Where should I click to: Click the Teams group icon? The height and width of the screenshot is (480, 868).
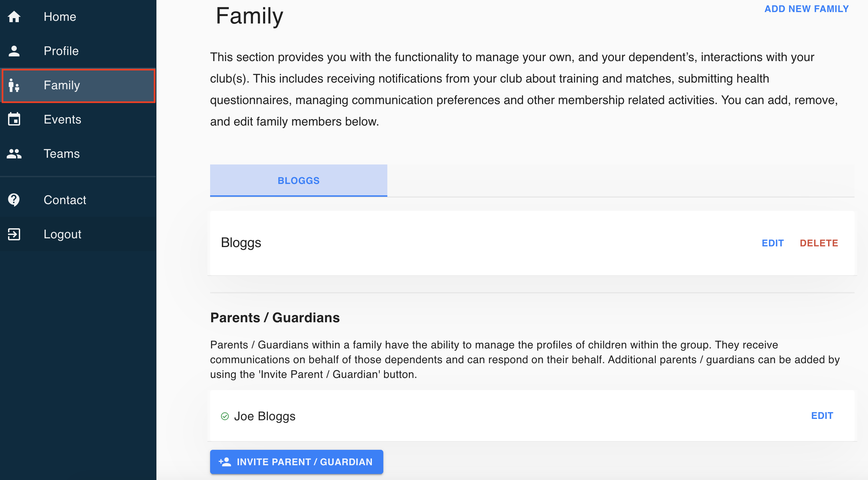tap(14, 154)
